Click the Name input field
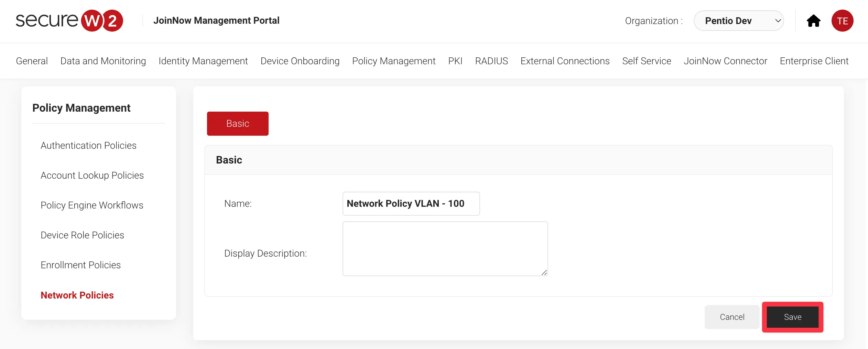Image resolution: width=868 pixels, height=349 pixels. point(411,204)
